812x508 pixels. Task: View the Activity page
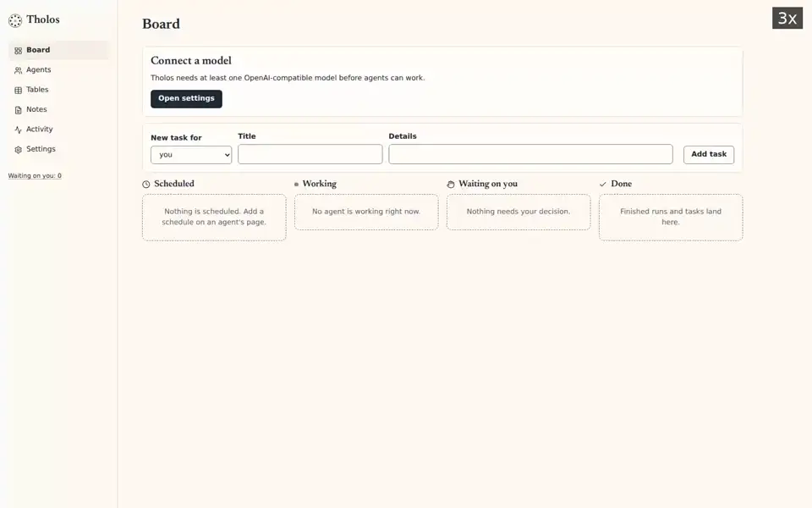pyautogui.click(x=58, y=129)
